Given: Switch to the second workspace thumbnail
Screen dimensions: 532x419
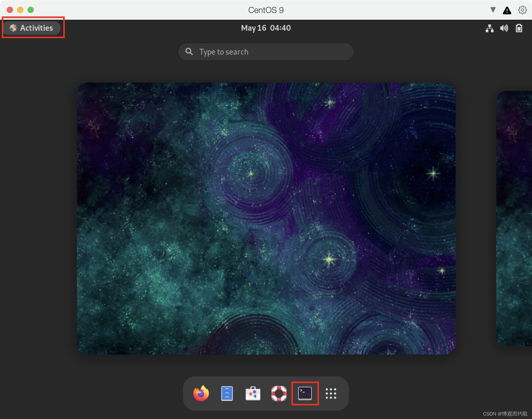Looking at the screenshot, I should coord(514,219).
